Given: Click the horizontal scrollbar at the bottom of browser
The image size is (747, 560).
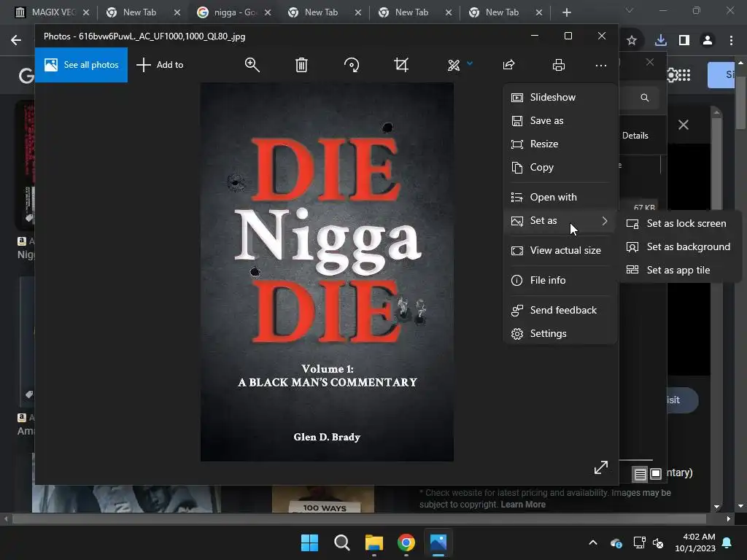Looking at the screenshot, I should click(359, 519).
